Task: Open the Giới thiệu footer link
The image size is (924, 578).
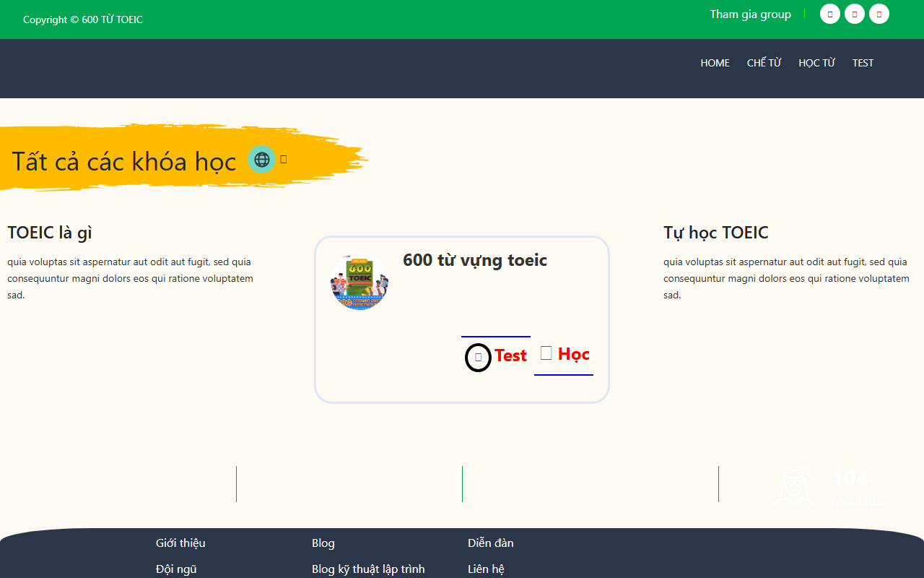Action: [180, 543]
